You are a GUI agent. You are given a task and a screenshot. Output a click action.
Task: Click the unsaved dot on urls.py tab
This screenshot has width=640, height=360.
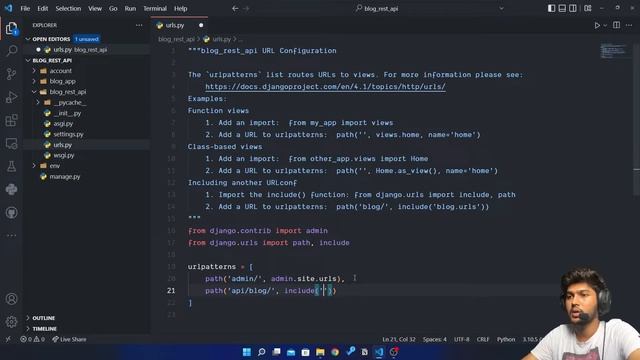pyautogui.click(x=201, y=25)
